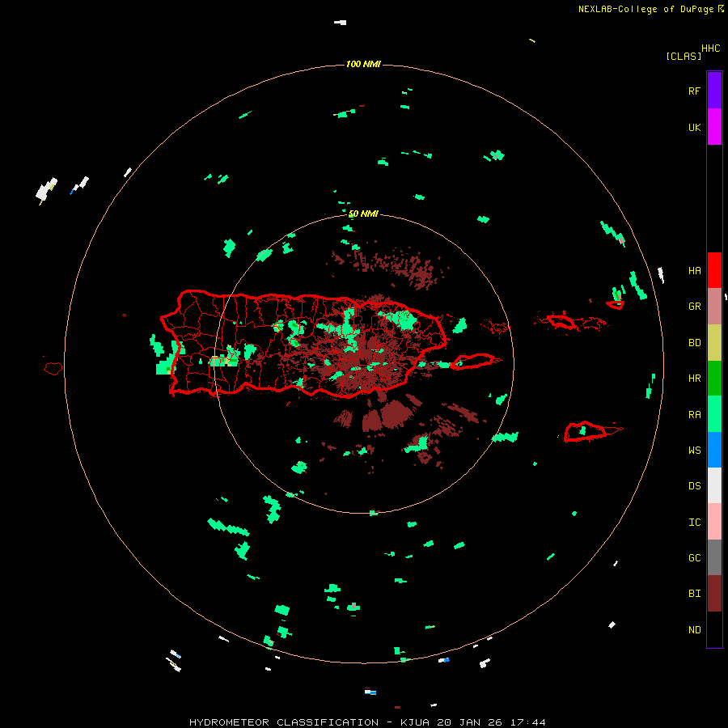This screenshot has height=728, width=728.
Task: Select the GC gray legend swatch
Action: coord(714,557)
